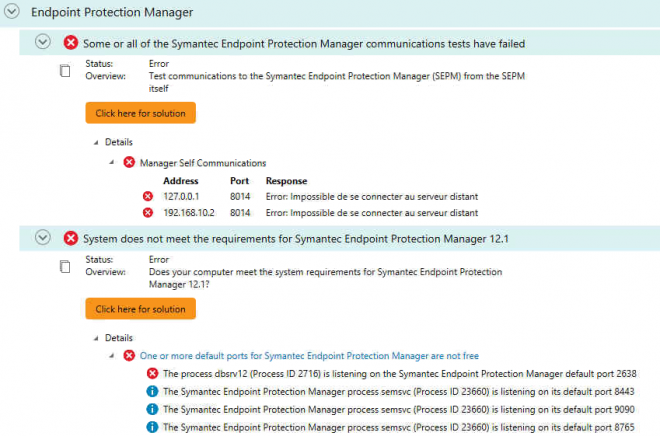Select the semsvc listening on port 8443 message
This screenshot has width=660, height=436.
tap(399, 392)
